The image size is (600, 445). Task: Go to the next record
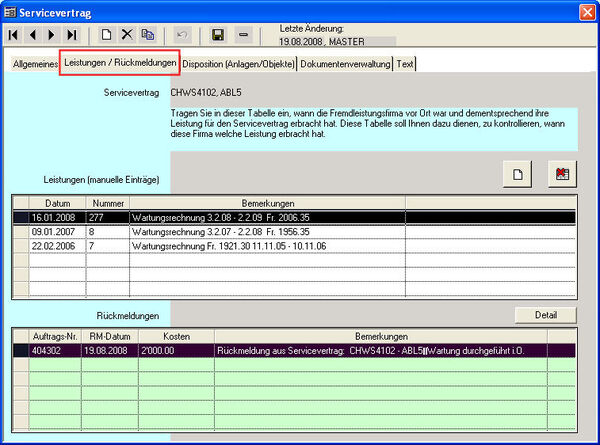pyautogui.click(x=53, y=34)
